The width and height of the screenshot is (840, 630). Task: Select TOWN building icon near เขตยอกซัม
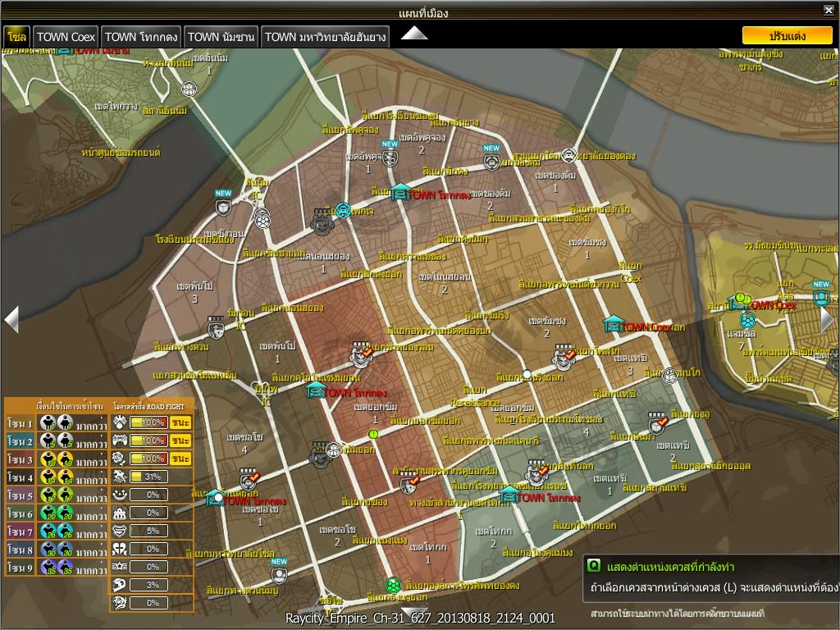tap(316, 390)
